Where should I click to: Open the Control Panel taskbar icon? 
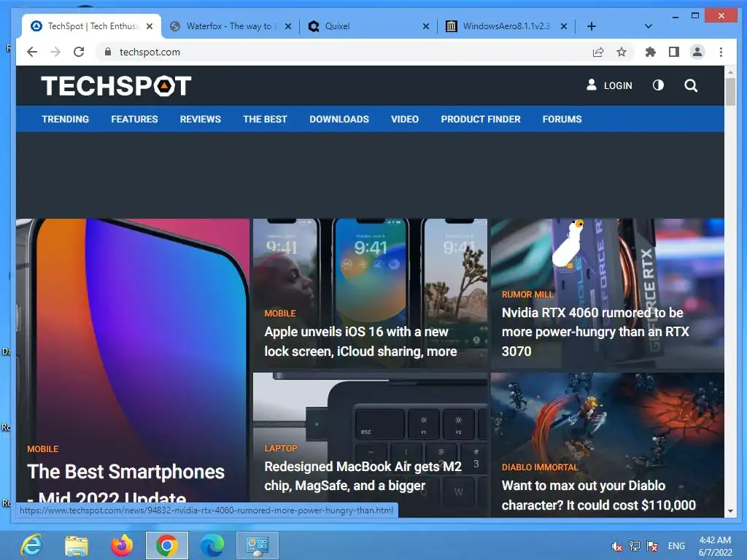pos(258,545)
